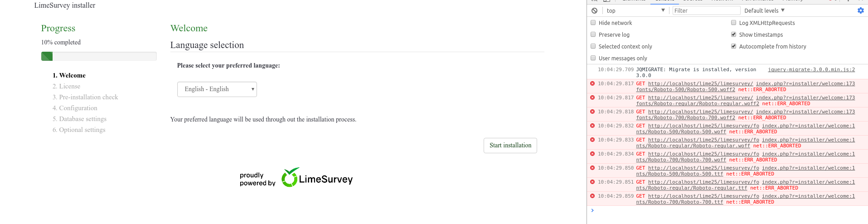Open the preferred language dropdown
This screenshot has width=868, height=224.
click(x=217, y=89)
